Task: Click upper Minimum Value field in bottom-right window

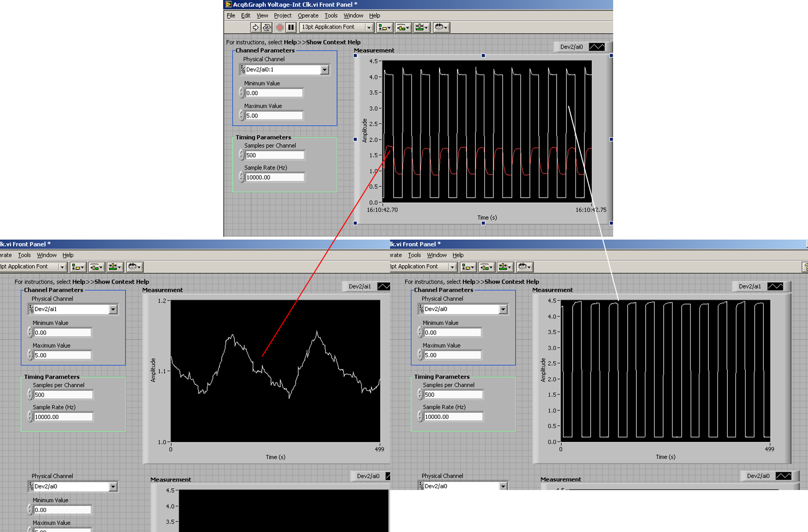Action: point(452,333)
